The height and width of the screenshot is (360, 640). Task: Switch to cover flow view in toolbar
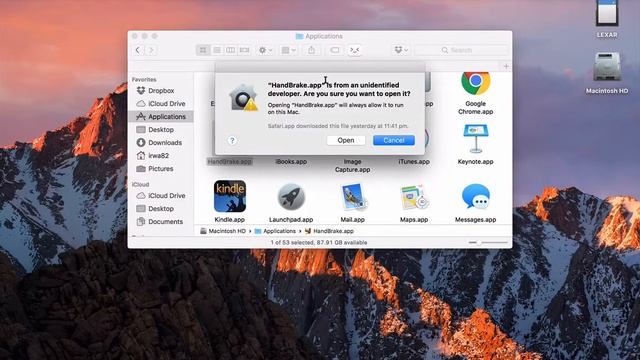click(x=244, y=50)
